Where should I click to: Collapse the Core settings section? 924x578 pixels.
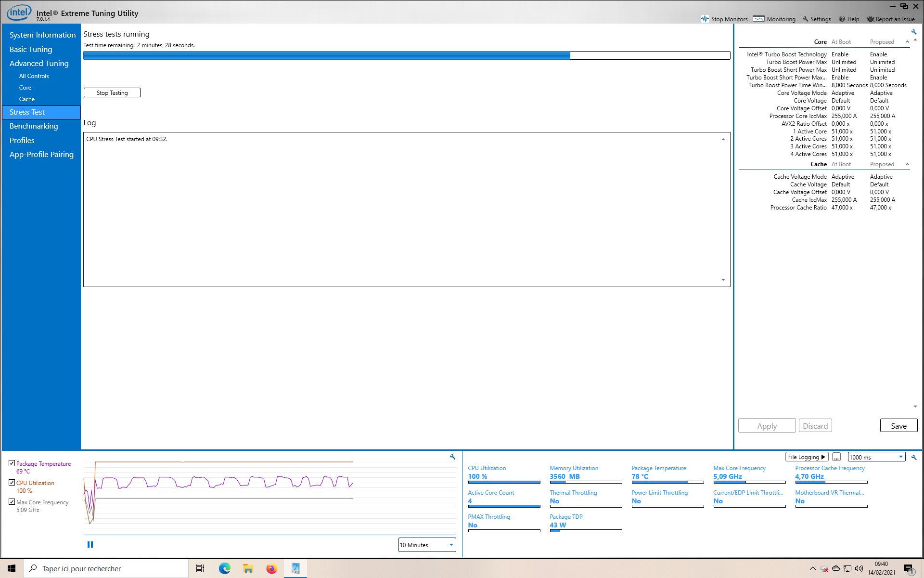[x=907, y=42]
